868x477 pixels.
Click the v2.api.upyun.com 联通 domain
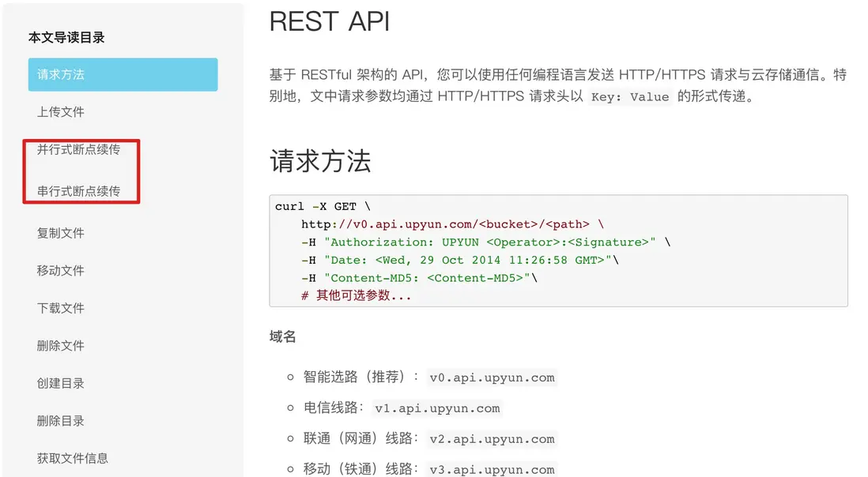[x=492, y=439]
